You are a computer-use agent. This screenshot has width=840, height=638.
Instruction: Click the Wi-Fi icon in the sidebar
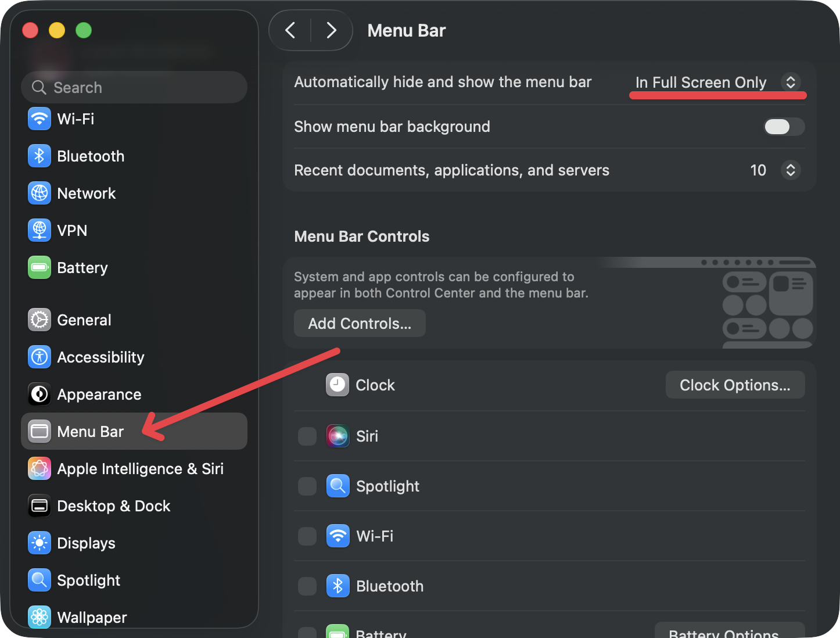point(40,119)
